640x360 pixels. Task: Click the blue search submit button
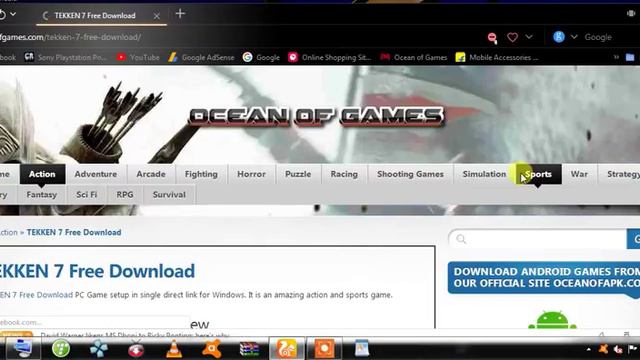633,239
